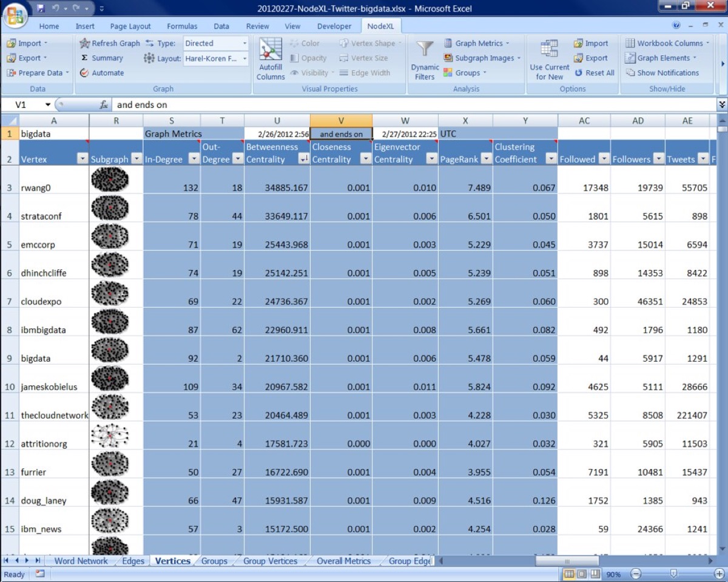The width and height of the screenshot is (728, 582).
Task: Click Import in Options group
Action: pos(591,43)
